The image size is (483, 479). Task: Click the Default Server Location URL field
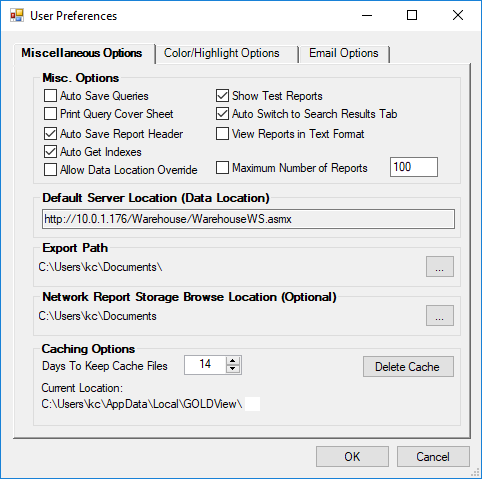[x=248, y=219]
